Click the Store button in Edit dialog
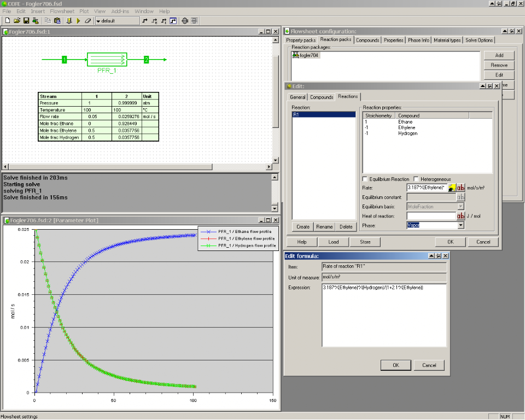 365,242
